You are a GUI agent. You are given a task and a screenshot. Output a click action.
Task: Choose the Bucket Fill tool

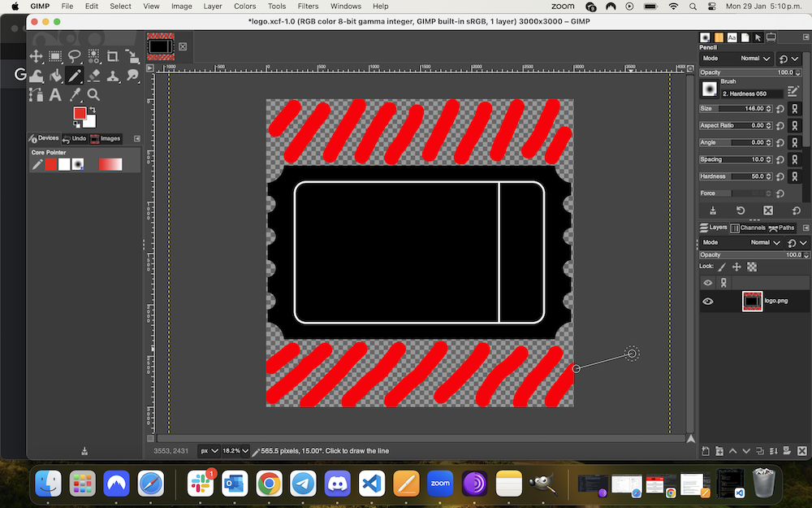coord(56,76)
